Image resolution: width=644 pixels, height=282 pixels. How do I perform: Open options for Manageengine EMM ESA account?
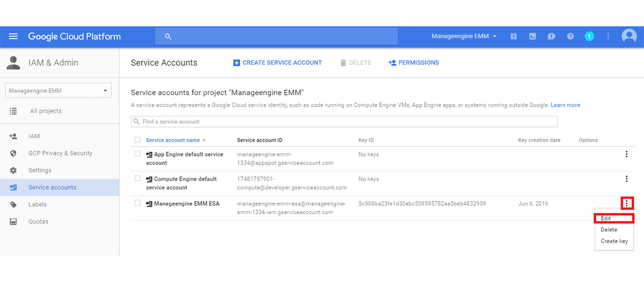pyautogui.click(x=626, y=204)
